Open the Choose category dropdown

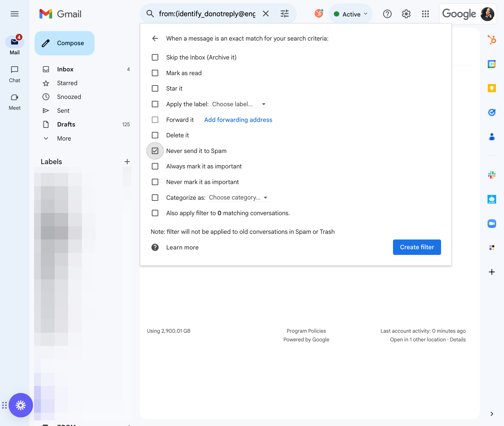[x=239, y=198]
